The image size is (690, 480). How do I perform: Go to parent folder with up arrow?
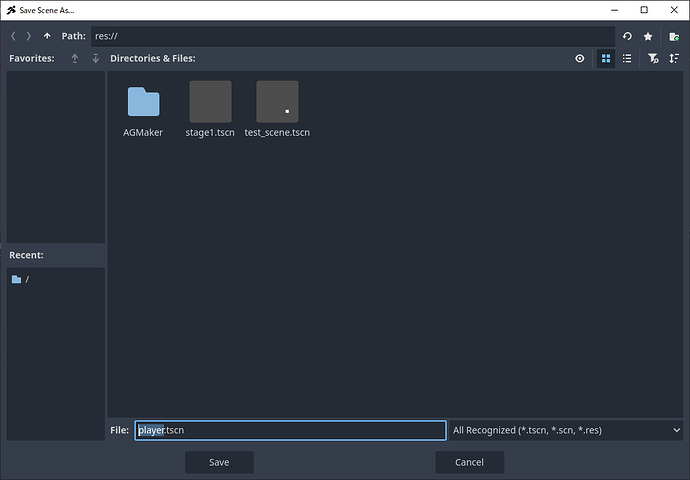coord(47,36)
